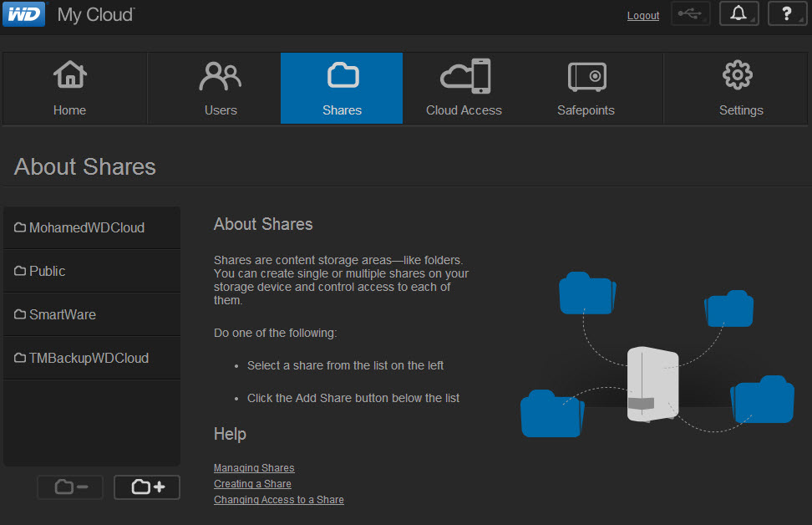Click the 'My Cloud' title text
The image size is (812, 525).
(x=96, y=15)
